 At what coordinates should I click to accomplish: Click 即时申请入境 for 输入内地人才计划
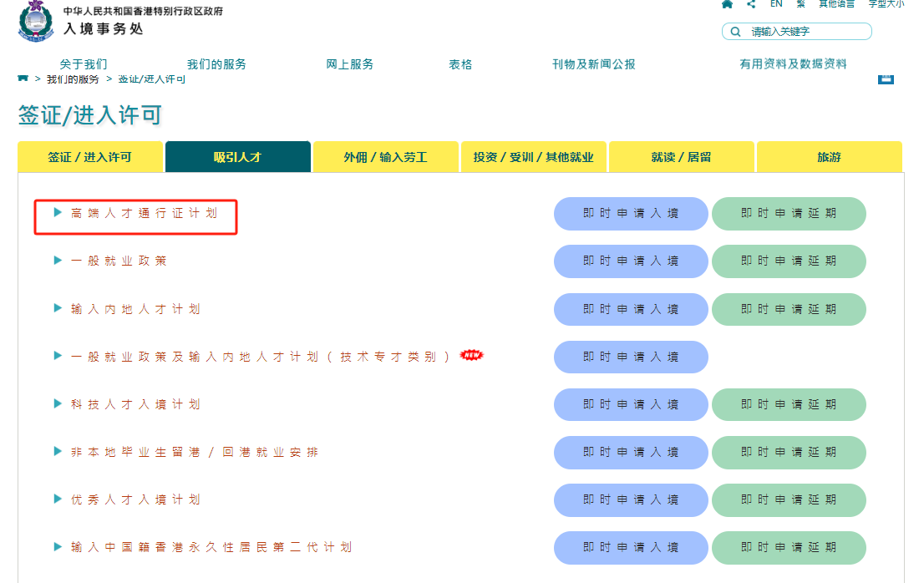631,309
